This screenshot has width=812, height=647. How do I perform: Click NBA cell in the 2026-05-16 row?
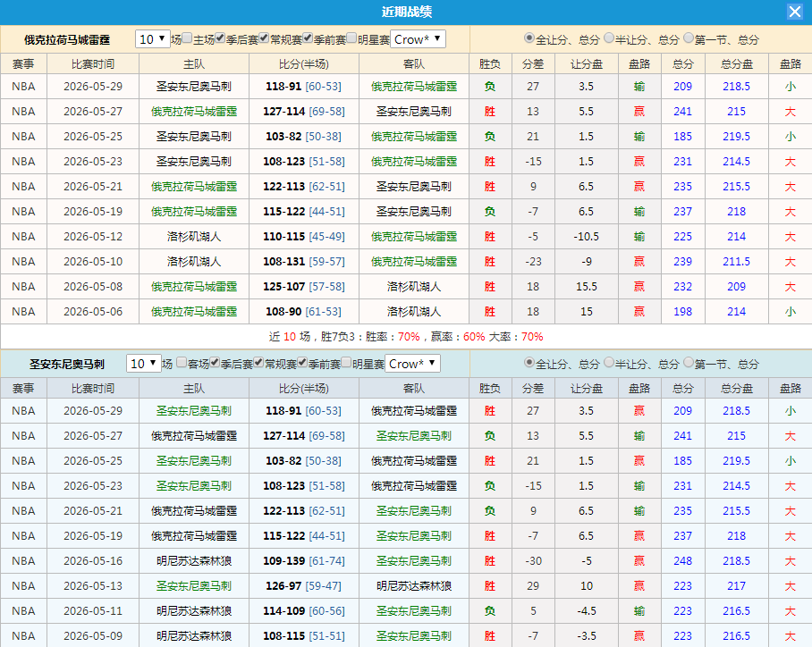pyautogui.click(x=23, y=561)
